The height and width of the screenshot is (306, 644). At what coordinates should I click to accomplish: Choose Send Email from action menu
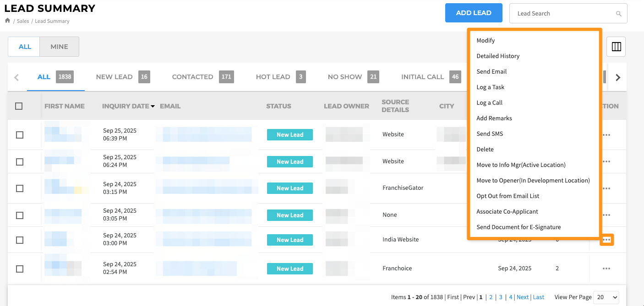coord(491,71)
